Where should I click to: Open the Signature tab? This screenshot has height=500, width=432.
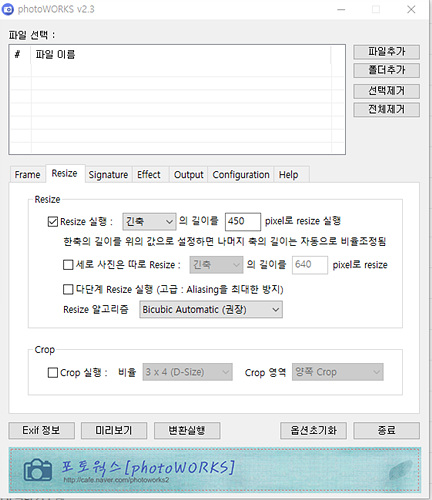point(108,175)
